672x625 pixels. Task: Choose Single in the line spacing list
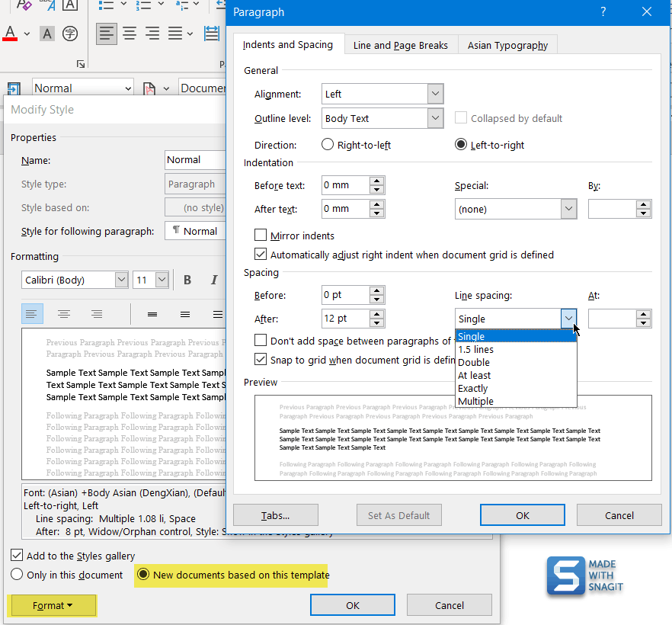[x=516, y=336]
